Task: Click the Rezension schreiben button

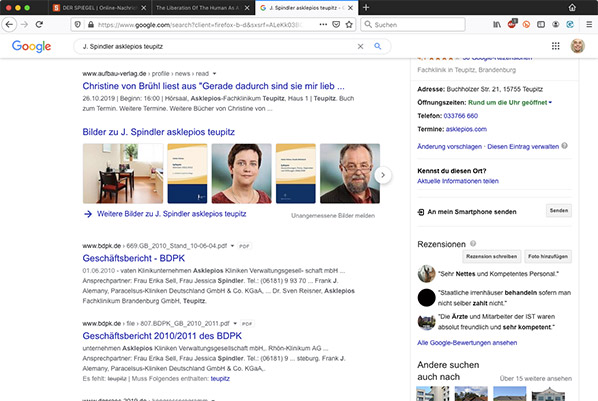Action: (x=492, y=256)
